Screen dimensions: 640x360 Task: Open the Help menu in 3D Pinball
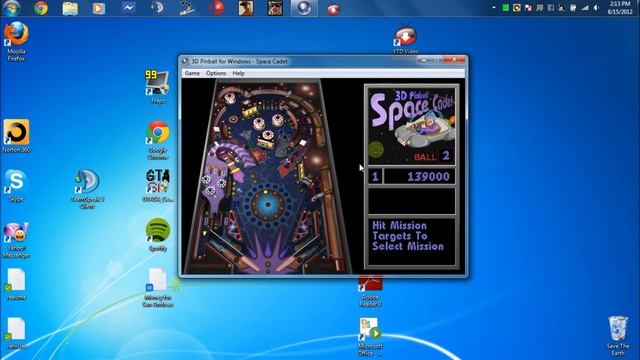pyautogui.click(x=238, y=73)
